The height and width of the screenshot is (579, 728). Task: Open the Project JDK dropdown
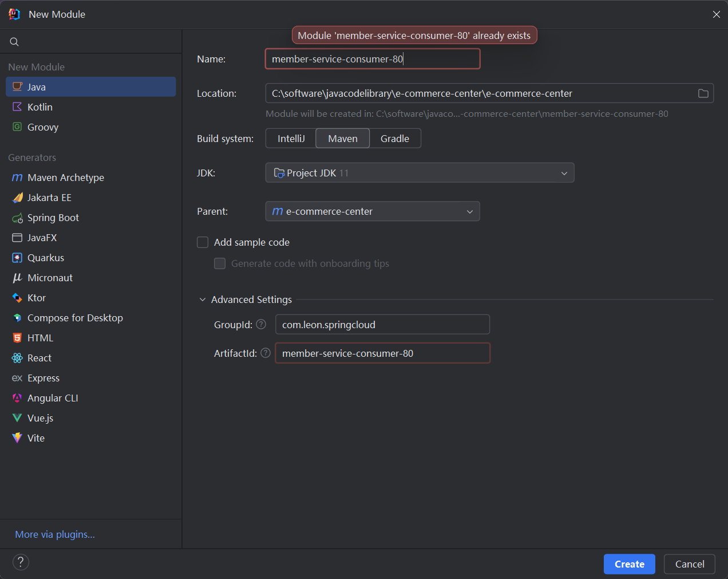(420, 173)
